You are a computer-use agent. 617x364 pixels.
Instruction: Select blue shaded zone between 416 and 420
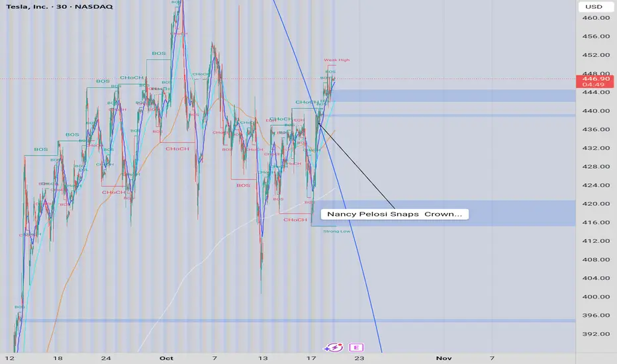coord(444,213)
